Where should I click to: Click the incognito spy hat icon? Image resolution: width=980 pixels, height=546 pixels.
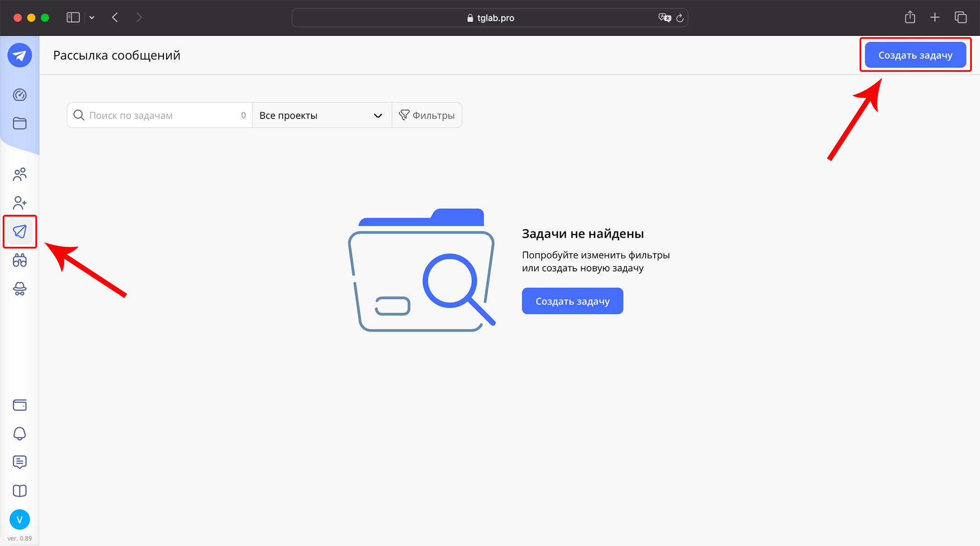(20, 289)
